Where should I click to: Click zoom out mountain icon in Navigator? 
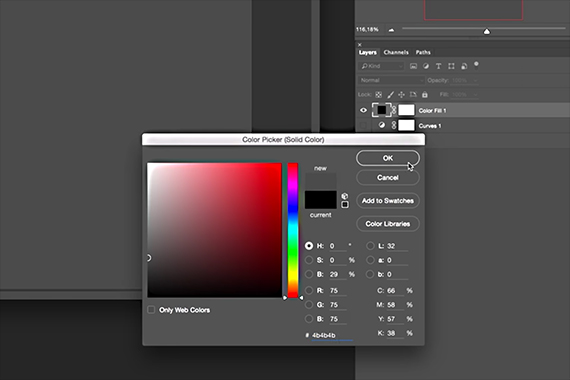pos(391,30)
